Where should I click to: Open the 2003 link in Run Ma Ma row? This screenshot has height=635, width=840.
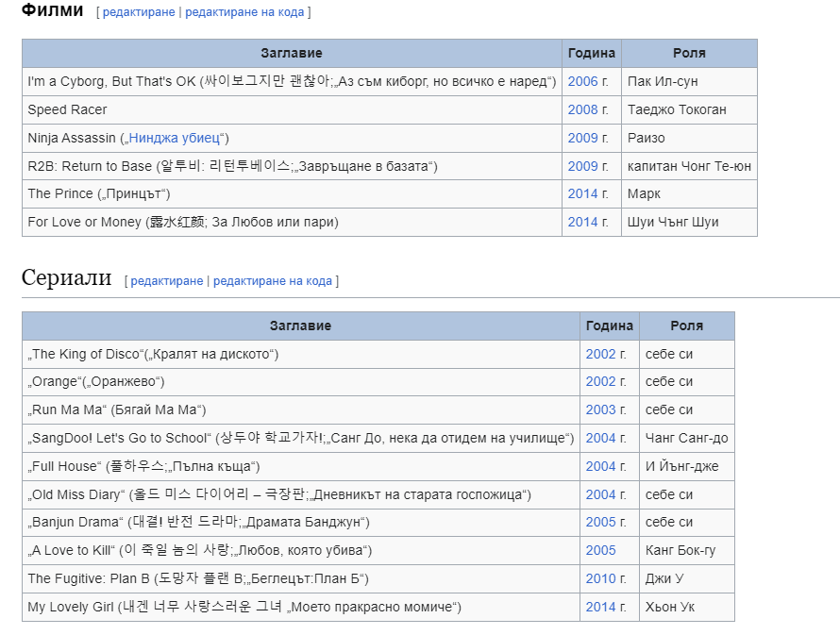(600, 409)
